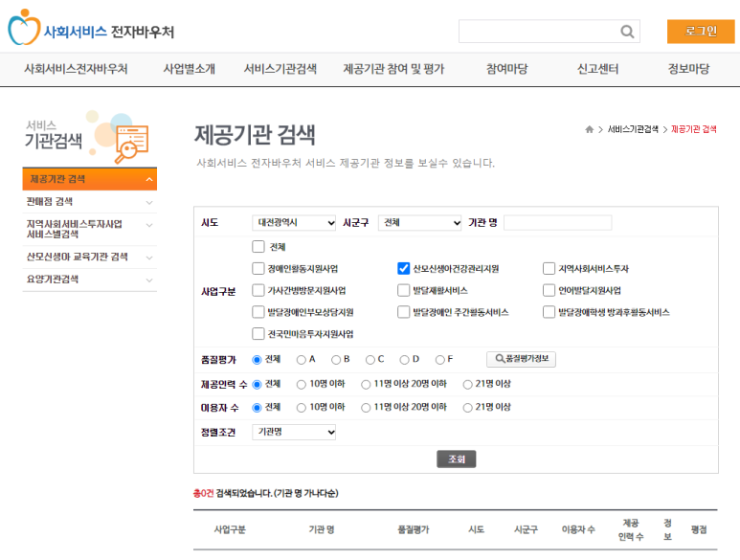The height and width of the screenshot is (560, 740).
Task: Check the 언어발달지원사업 checkbox
Action: point(549,290)
